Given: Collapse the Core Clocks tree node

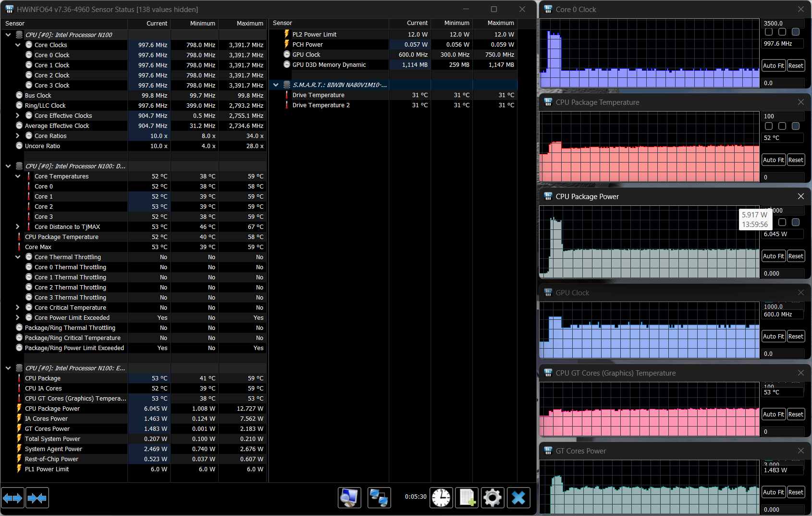Looking at the screenshot, I should [18, 45].
